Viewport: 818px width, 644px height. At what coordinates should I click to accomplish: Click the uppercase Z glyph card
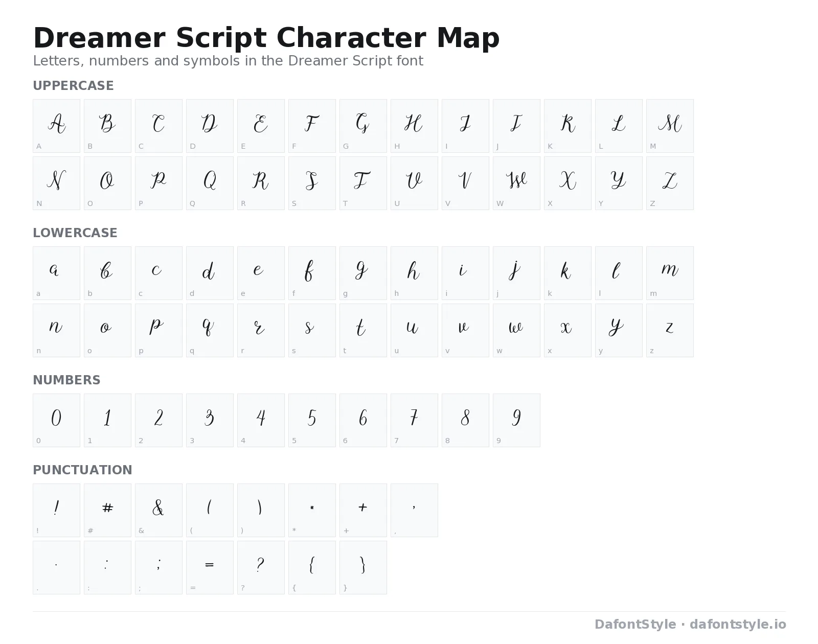pyautogui.click(x=670, y=183)
